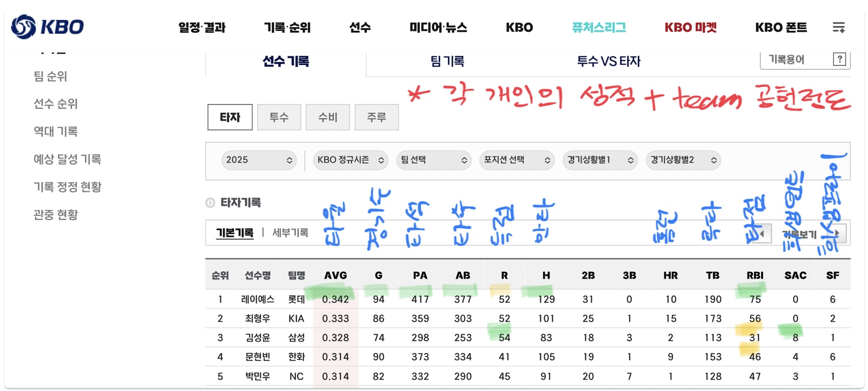Screen dimensions: 868x391
Task: Click the 롯데 team cell
Action: tap(297, 299)
